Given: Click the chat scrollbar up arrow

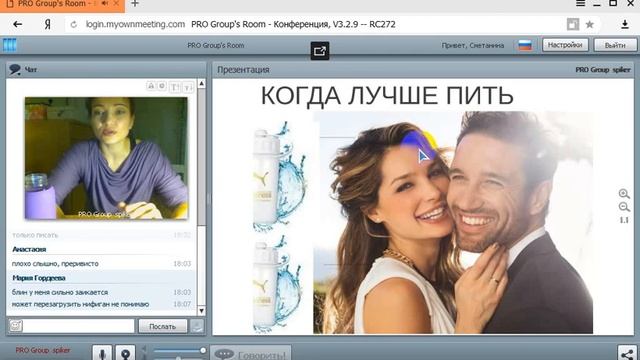Looking at the screenshot, I should coord(202,83).
